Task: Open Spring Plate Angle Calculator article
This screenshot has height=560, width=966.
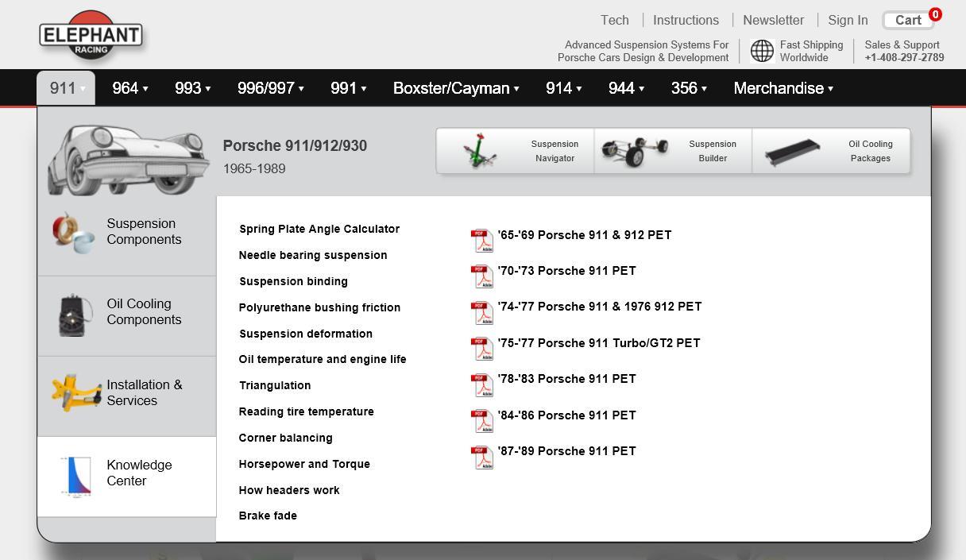Action: click(x=319, y=229)
